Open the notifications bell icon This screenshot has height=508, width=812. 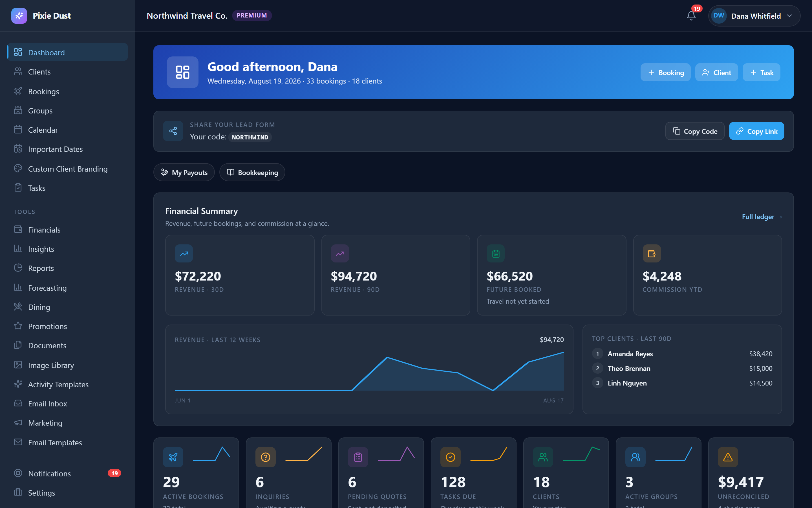coord(691,16)
